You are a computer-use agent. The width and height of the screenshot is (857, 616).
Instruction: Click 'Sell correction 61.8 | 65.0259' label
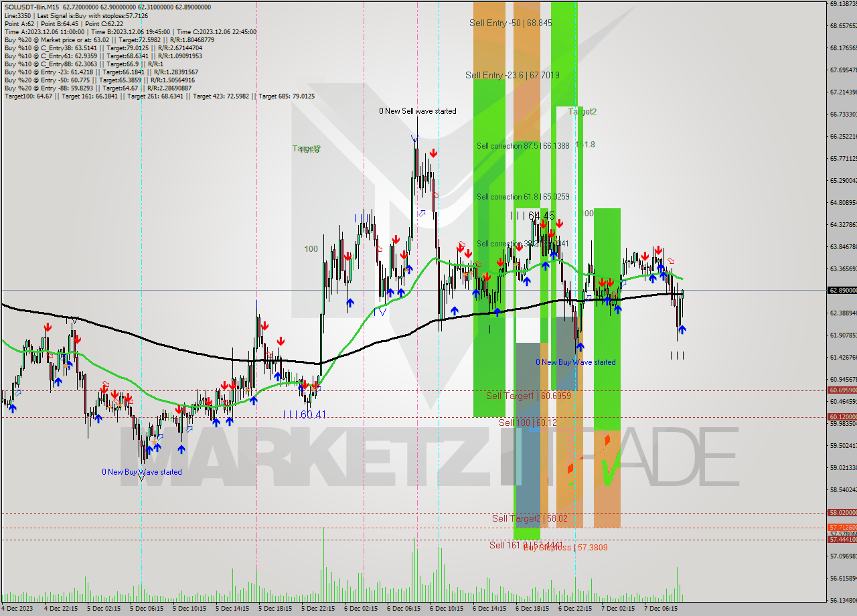coord(523,196)
